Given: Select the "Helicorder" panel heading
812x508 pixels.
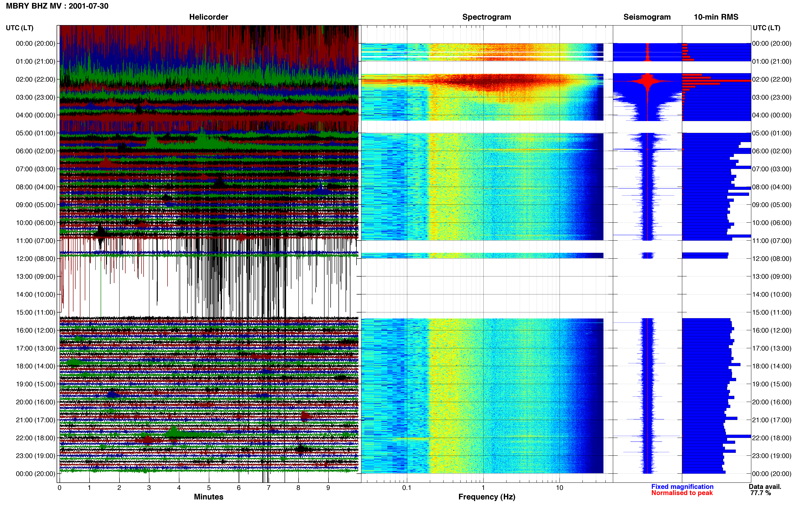Looking at the screenshot, I should click(x=209, y=17).
